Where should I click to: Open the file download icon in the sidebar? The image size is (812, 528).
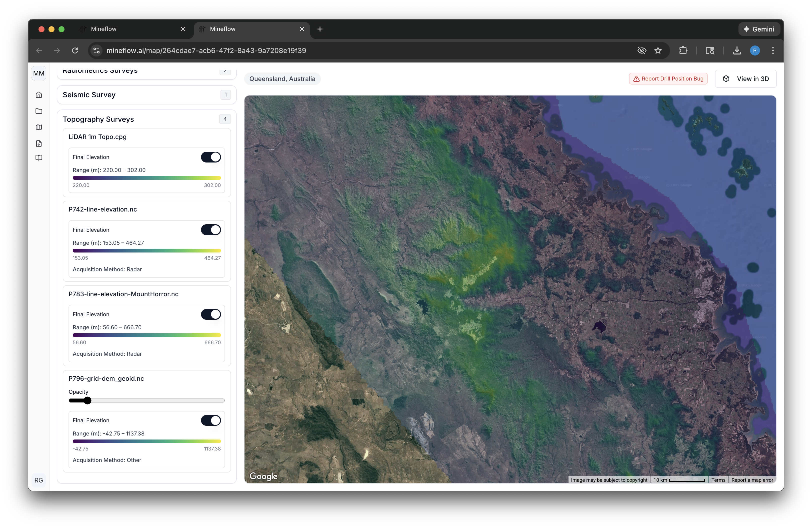(x=38, y=143)
